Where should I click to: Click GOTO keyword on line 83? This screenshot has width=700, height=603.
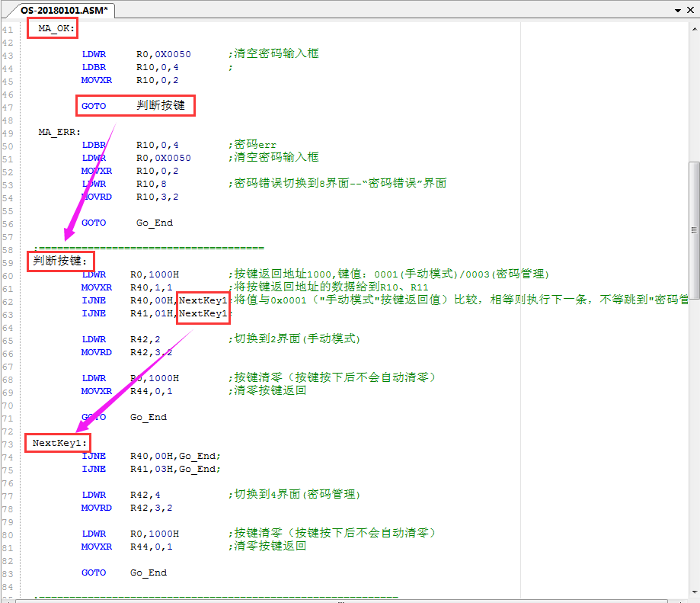coord(94,573)
